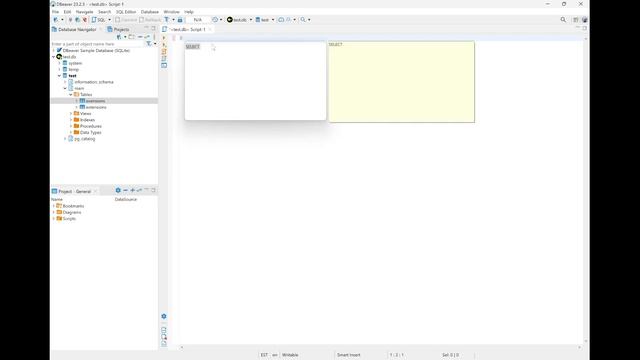Click the Writable status bar entry
This screenshot has height=360, width=640.
point(290,355)
